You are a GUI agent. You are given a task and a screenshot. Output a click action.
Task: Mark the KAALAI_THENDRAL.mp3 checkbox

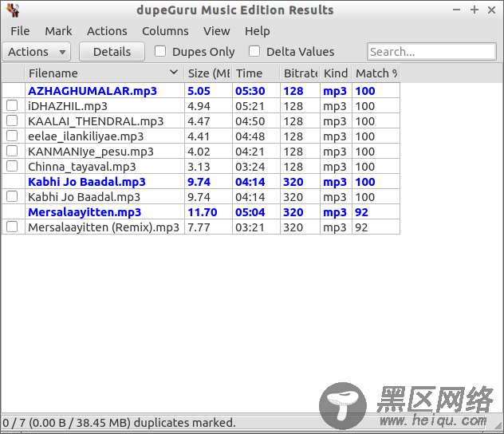pyautogui.click(x=12, y=120)
